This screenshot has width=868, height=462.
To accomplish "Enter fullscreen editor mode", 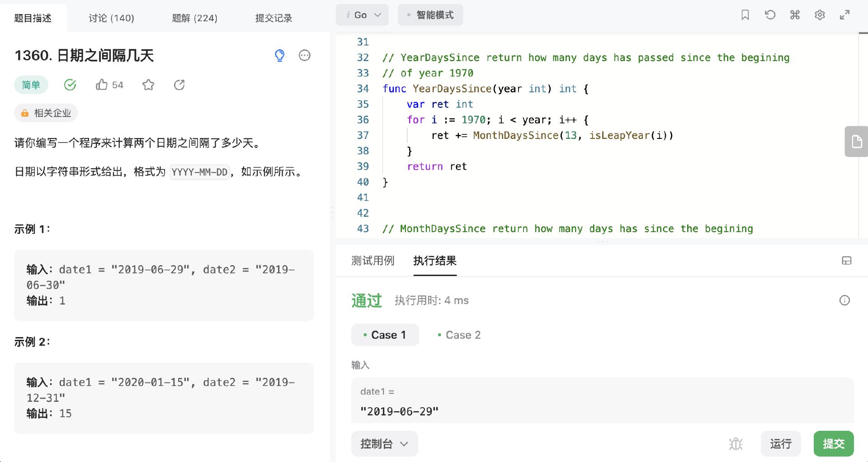I will click(x=844, y=15).
